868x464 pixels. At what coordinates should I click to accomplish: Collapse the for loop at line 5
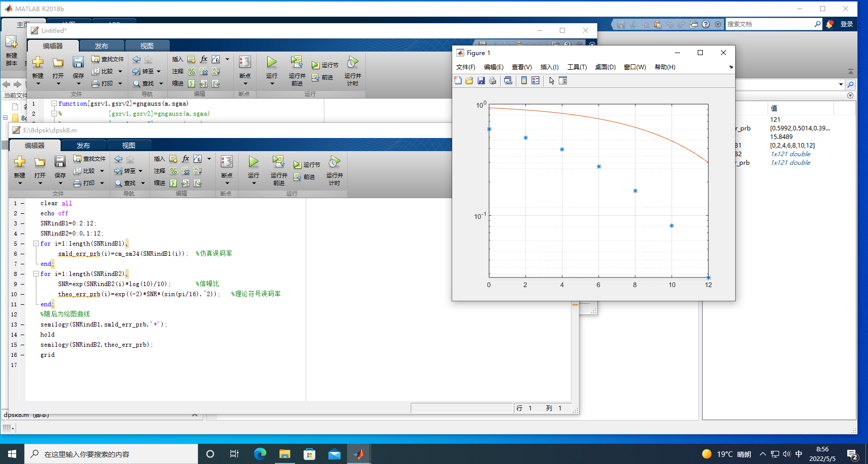[x=36, y=244]
